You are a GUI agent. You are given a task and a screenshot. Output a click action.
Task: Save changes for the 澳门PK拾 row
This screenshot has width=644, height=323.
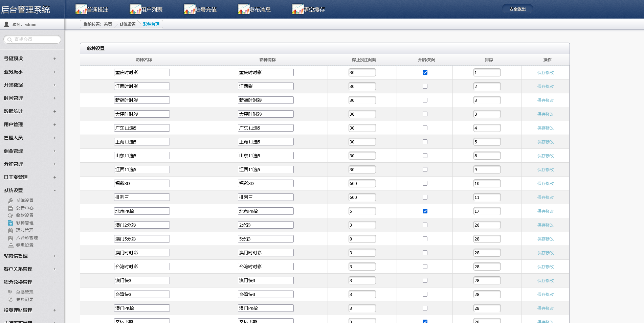(x=546, y=308)
